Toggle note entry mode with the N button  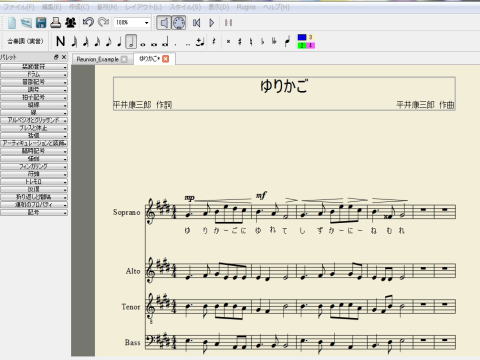[60, 41]
